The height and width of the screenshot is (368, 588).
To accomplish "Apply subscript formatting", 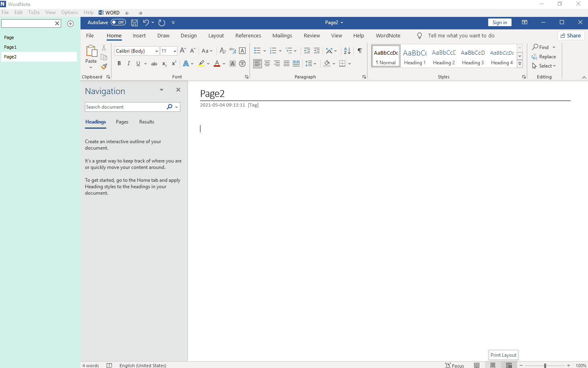I will pyautogui.click(x=164, y=64).
